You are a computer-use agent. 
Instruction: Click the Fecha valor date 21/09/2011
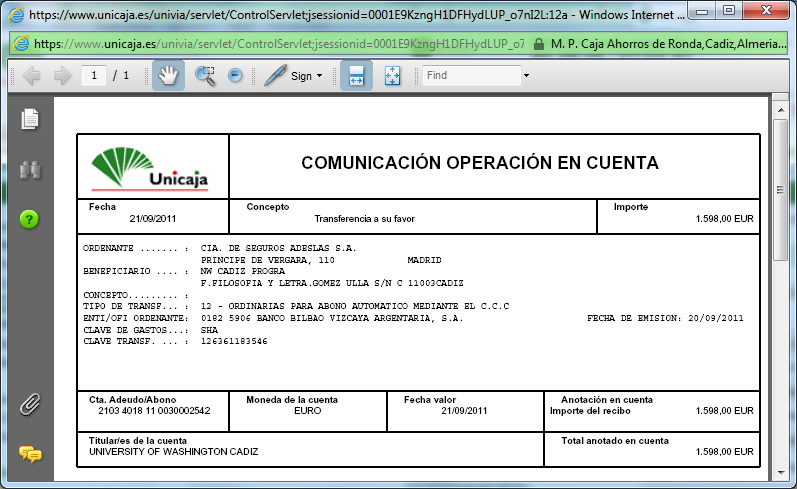click(x=464, y=411)
